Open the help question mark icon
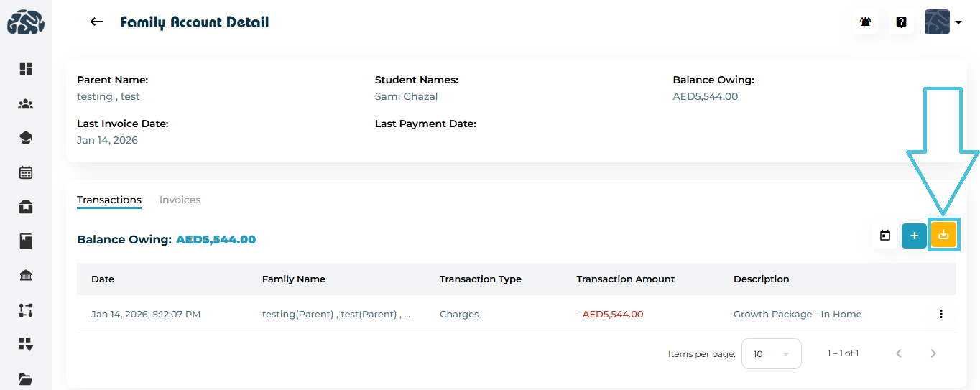This screenshot has width=980, height=390. [x=901, y=22]
